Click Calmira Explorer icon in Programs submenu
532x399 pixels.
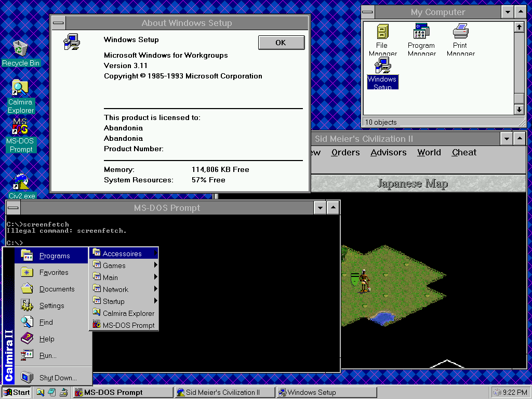coord(97,312)
